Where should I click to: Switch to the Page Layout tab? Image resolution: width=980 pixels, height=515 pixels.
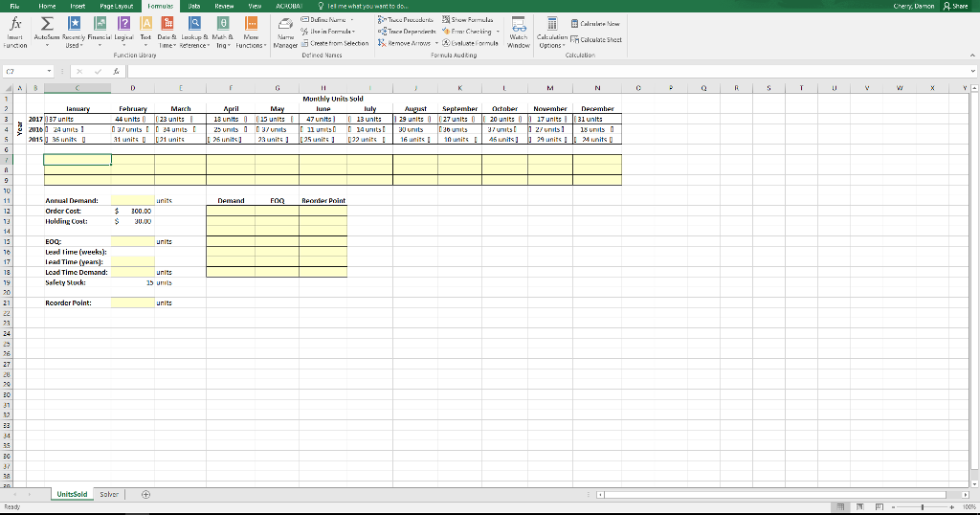point(116,6)
